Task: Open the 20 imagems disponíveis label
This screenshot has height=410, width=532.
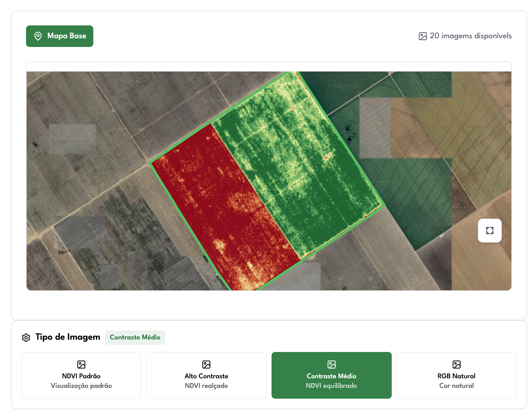Action: coord(470,36)
